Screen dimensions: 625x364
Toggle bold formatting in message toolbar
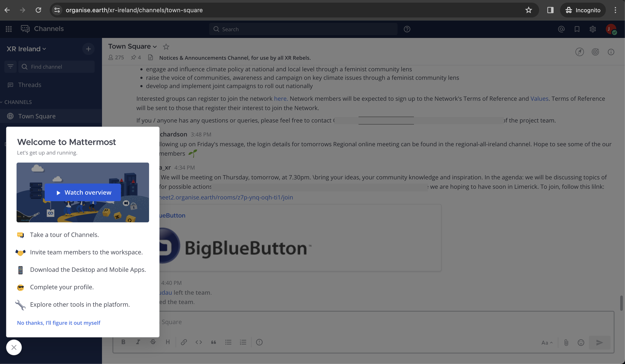(x=123, y=342)
